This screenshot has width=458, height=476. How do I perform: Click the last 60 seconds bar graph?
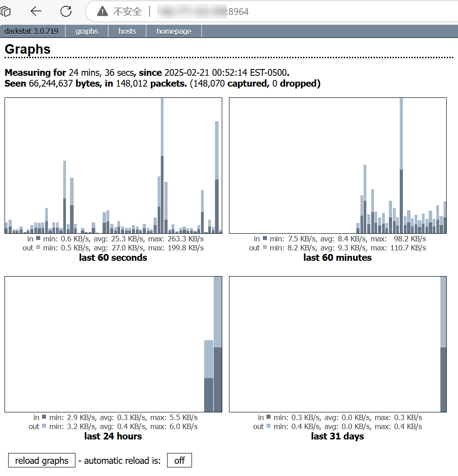click(x=113, y=166)
